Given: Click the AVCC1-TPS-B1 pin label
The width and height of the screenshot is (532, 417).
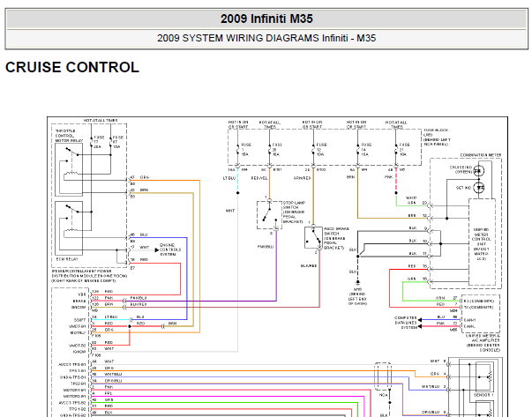Looking at the screenshot, I should [x=72, y=365].
